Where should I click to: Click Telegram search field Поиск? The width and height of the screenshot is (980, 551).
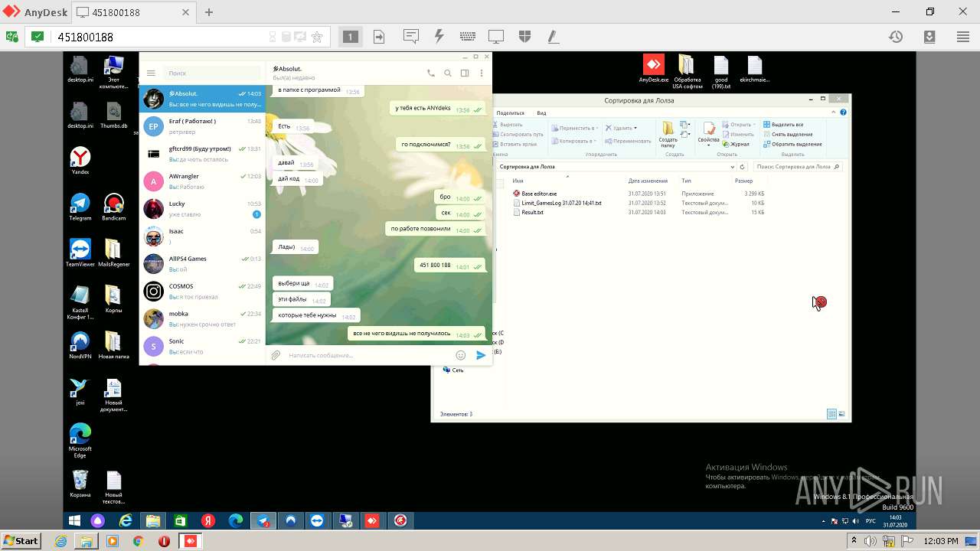(x=211, y=73)
